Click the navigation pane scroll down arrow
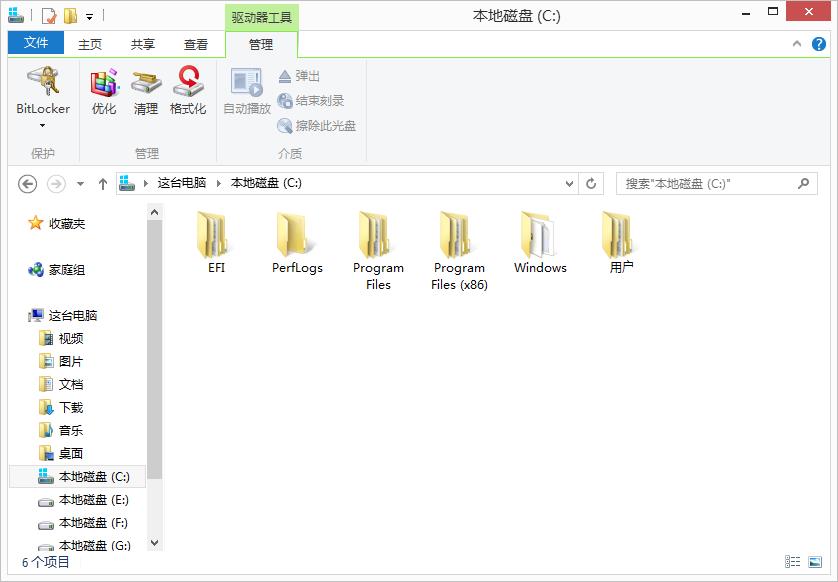The image size is (838, 582). 154,543
